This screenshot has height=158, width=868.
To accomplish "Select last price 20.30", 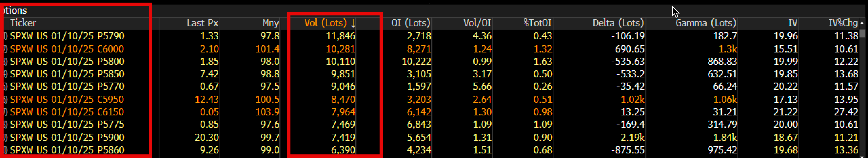I will [x=207, y=137].
